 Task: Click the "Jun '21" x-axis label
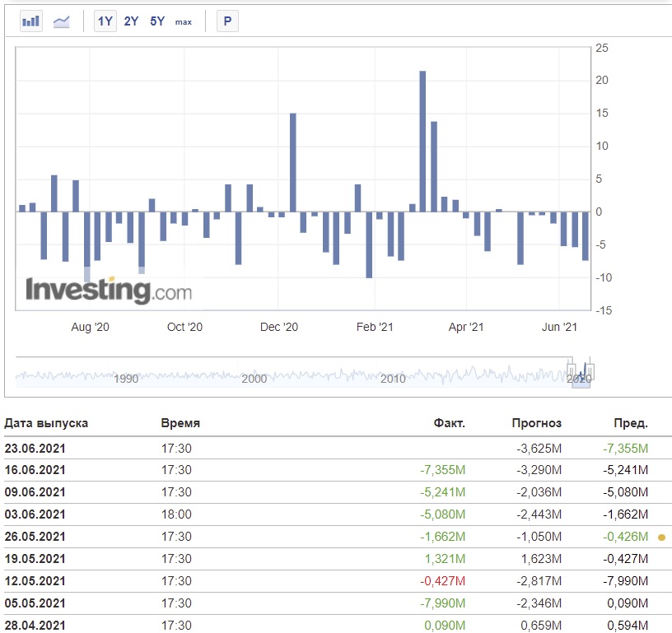coord(559,328)
